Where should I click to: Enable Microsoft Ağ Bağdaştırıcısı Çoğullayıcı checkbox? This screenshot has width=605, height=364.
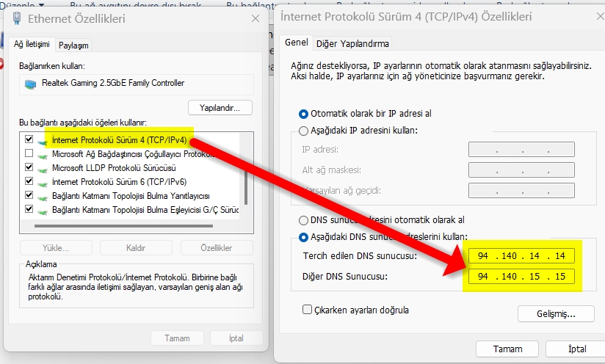(29, 153)
